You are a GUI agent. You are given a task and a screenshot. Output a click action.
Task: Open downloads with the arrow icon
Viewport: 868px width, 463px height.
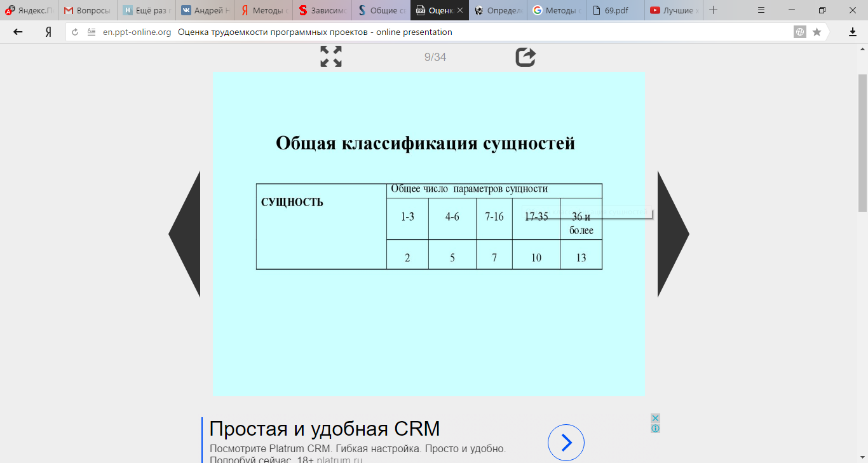[x=853, y=32]
